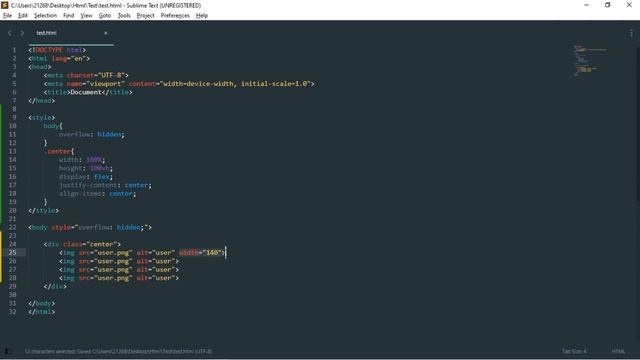Select the test.html tab
This screenshot has height=360, width=640.
(47, 33)
